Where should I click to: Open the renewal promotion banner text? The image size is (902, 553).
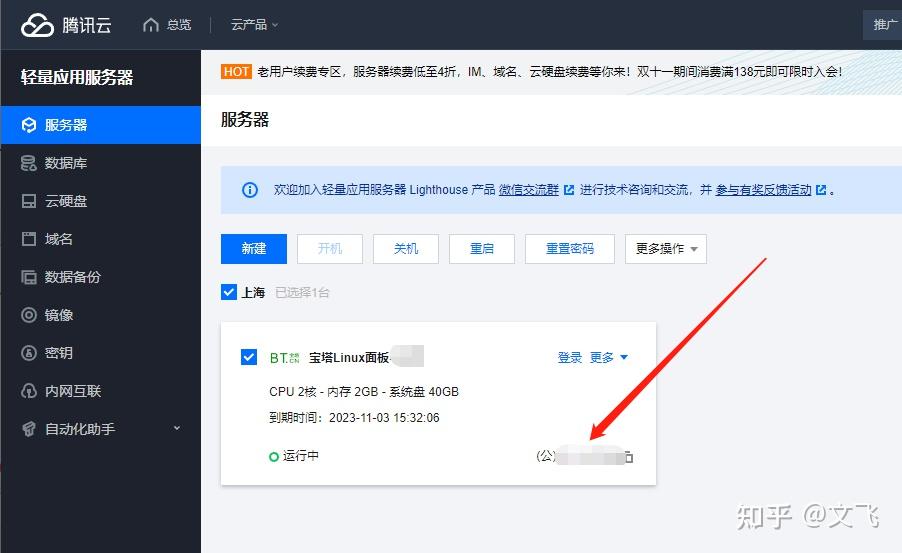[550, 72]
